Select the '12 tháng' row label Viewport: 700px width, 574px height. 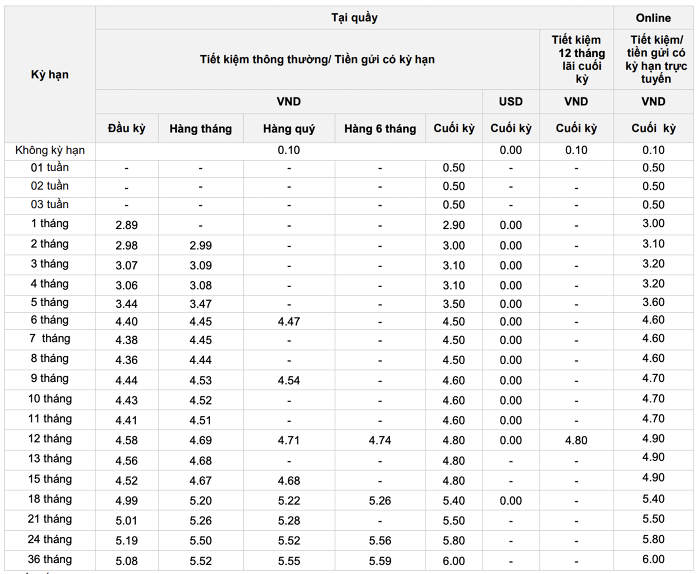pyautogui.click(x=50, y=439)
